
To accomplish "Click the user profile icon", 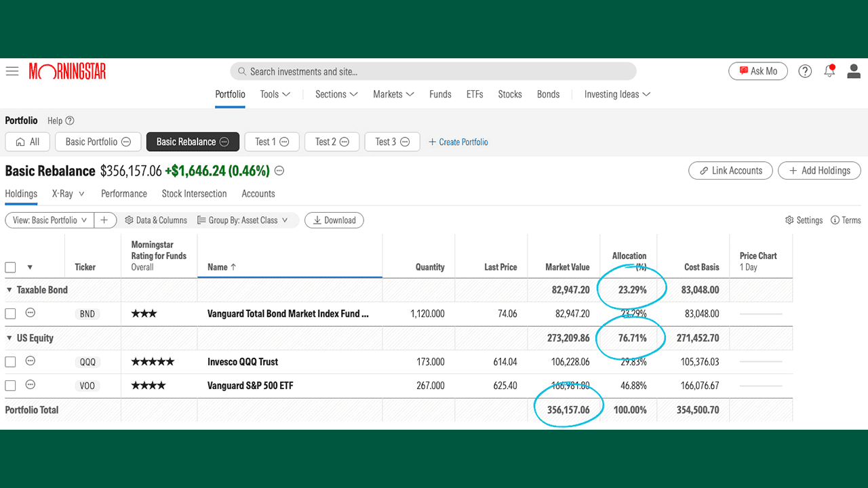I will pyautogui.click(x=854, y=70).
